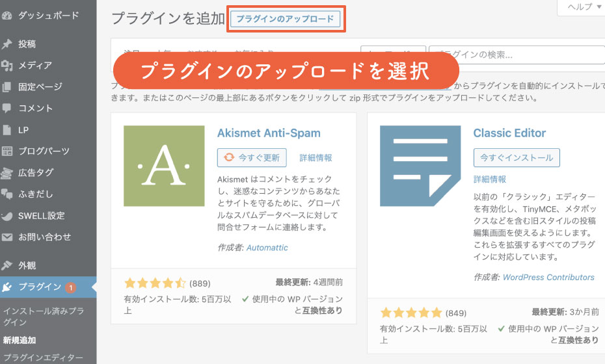Screen dimensions: 605x364
Task: Focus the plugin search input field
Action: click(514, 55)
